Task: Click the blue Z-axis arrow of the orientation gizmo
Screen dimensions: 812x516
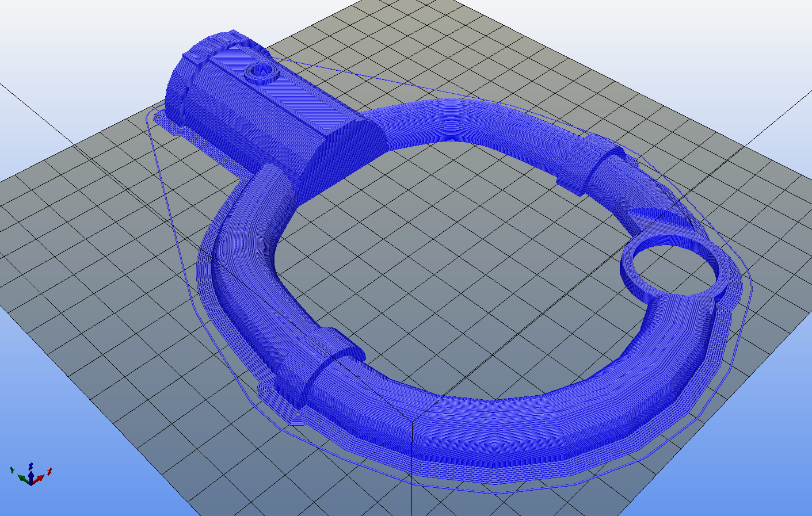Action: [31, 474]
